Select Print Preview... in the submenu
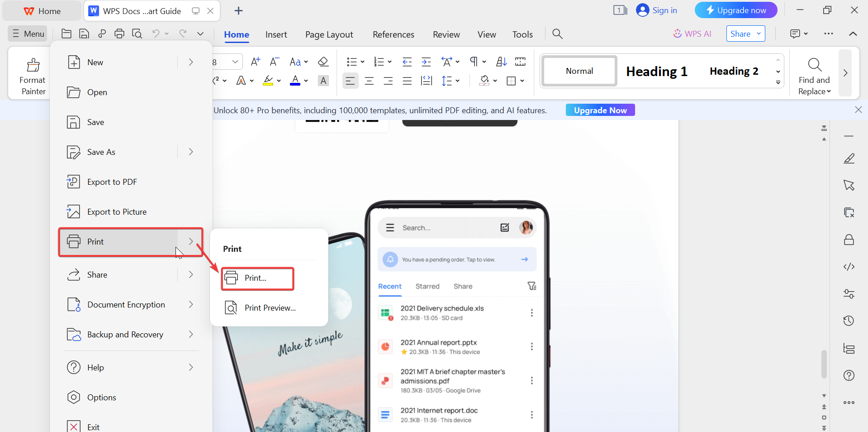This screenshot has height=432, width=868. point(270,308)
